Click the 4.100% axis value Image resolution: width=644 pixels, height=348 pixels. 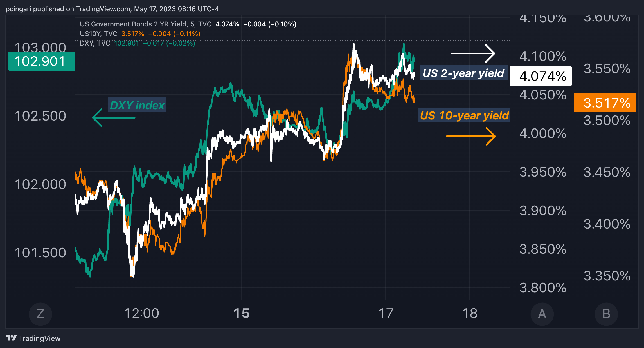pyautogui.click(x=542, y=56)
